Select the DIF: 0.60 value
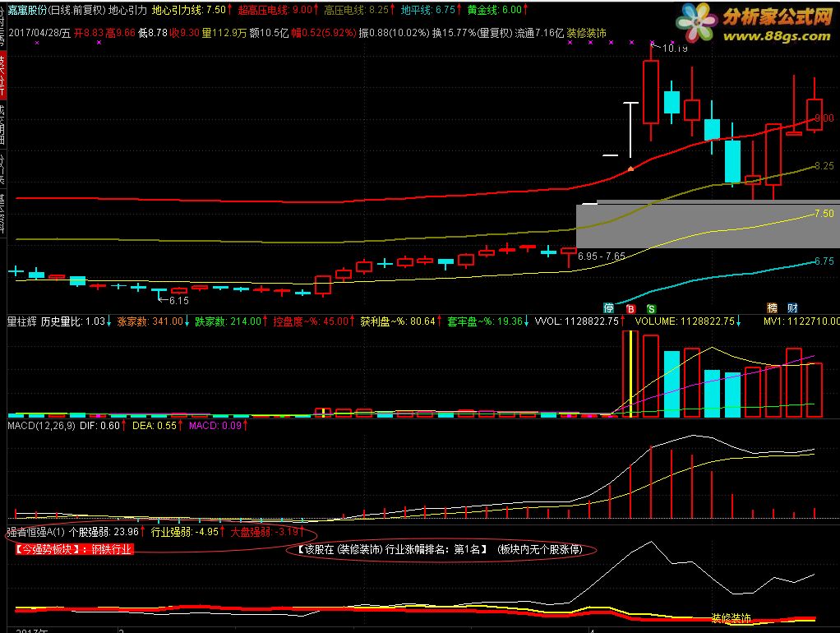This screenshot has height=633, width=840. click(99, 426)
